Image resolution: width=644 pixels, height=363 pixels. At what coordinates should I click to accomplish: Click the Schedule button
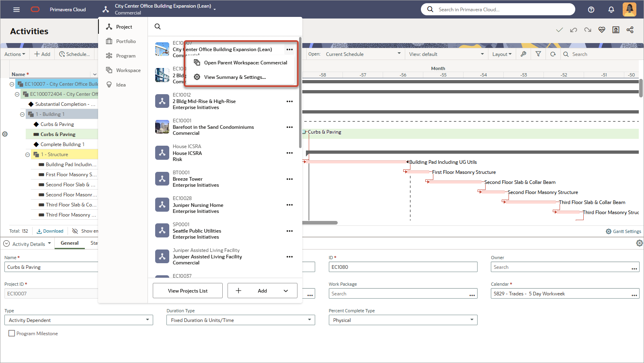pyautogui.click(x=75, y=54)
